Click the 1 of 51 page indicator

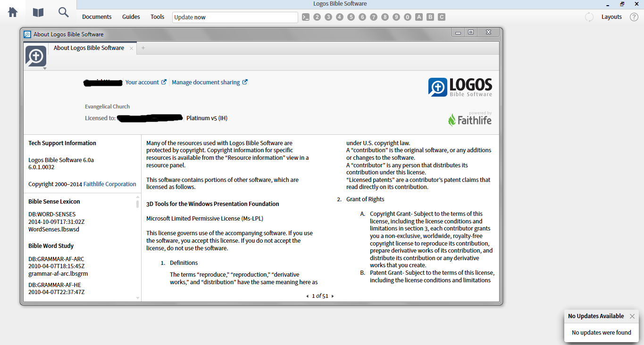click(x=320, y=296)
